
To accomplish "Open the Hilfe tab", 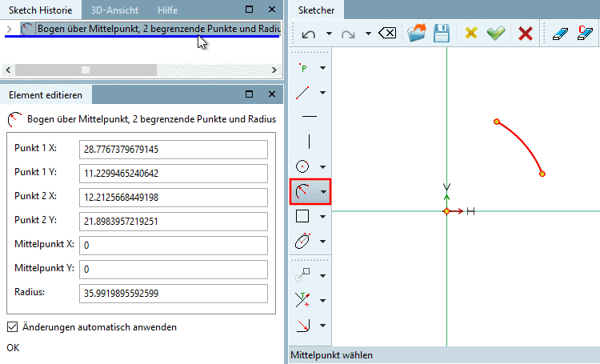I will (168, 10).
